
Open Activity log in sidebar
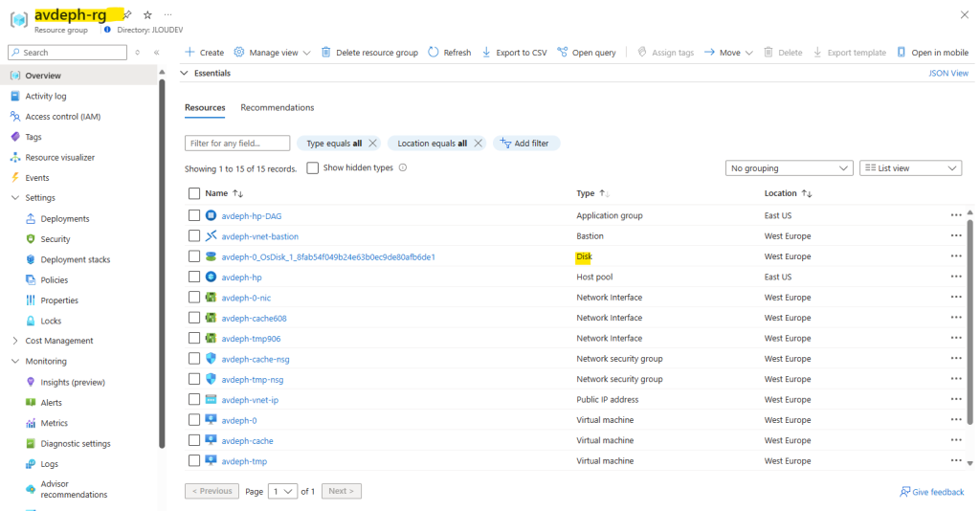46,97
